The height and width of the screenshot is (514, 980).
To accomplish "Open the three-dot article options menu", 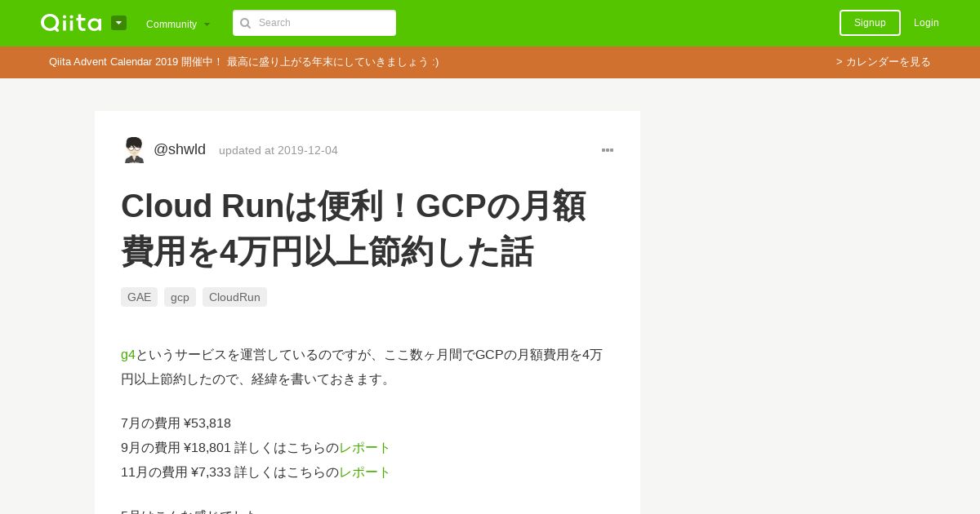I will [x=608, y=150].
